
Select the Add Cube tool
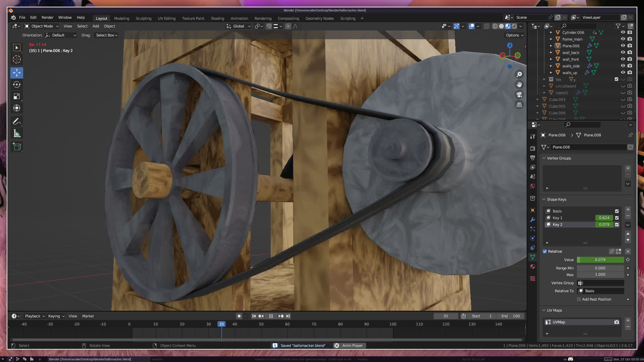(17, 147)
